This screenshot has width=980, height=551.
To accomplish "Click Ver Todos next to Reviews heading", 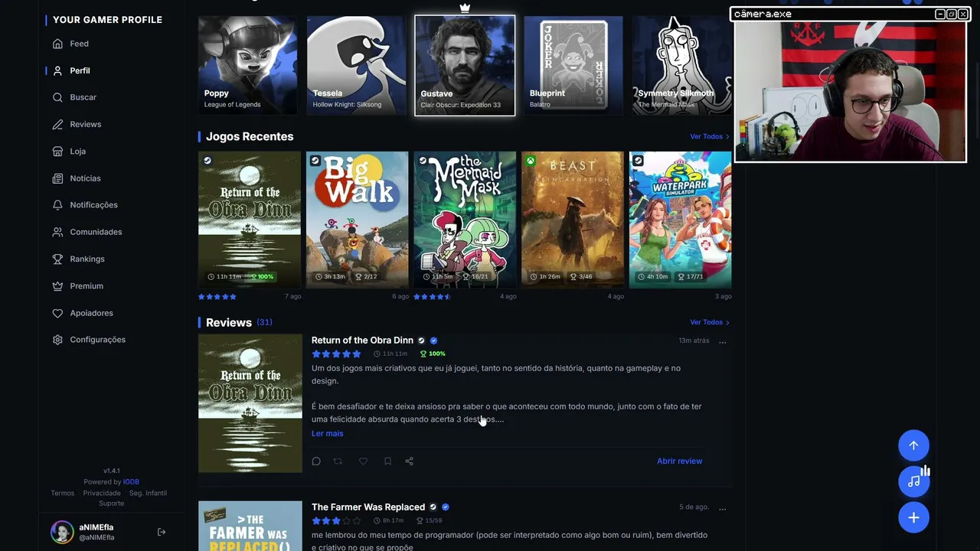I will [709, 322].
